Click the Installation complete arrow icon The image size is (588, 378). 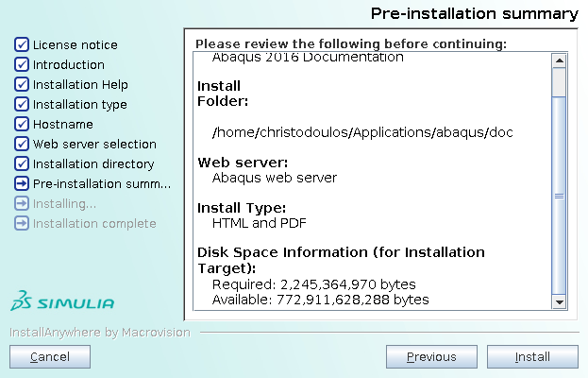pyautogui.click(x=22, y=223)
